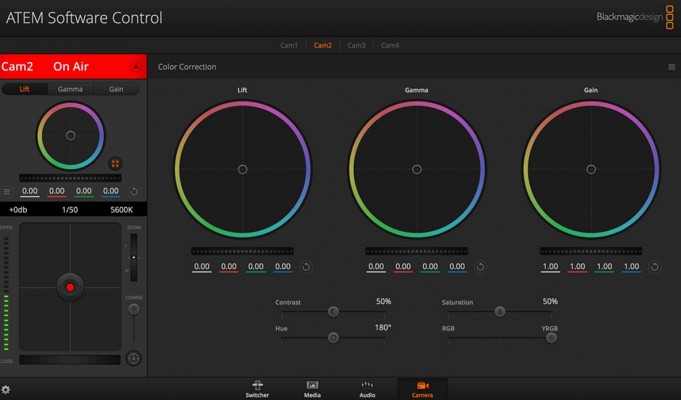Select the Gamma luminance value field

click(376, 267)
